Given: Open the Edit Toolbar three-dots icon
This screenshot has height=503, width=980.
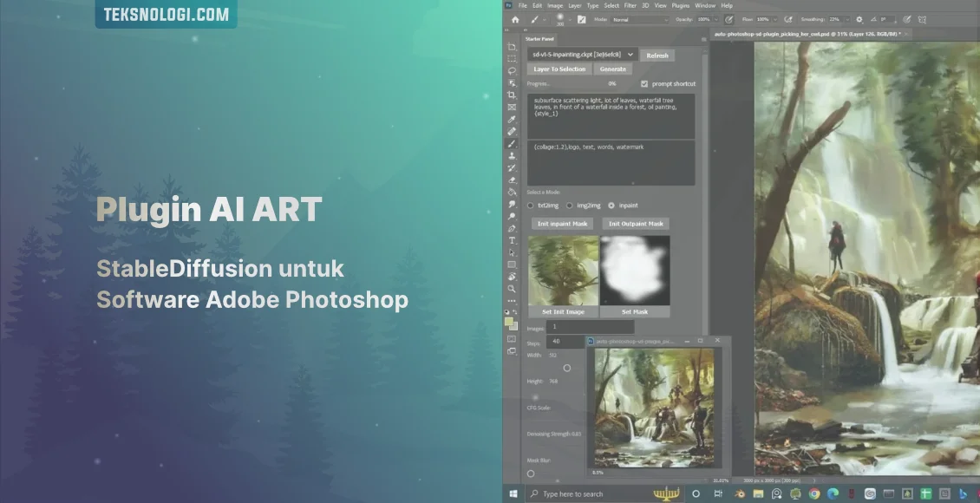Looking at the screenshot, I should pos(512,301).
